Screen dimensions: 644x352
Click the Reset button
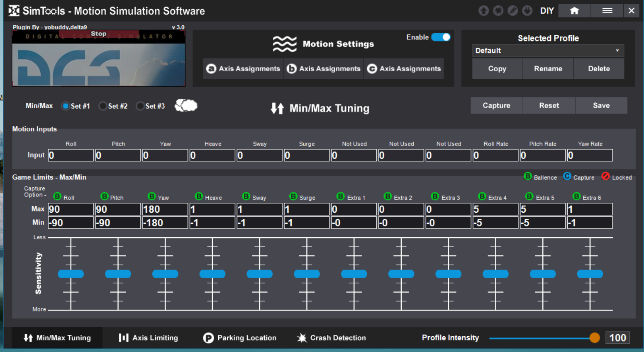(x=549, y=105)
